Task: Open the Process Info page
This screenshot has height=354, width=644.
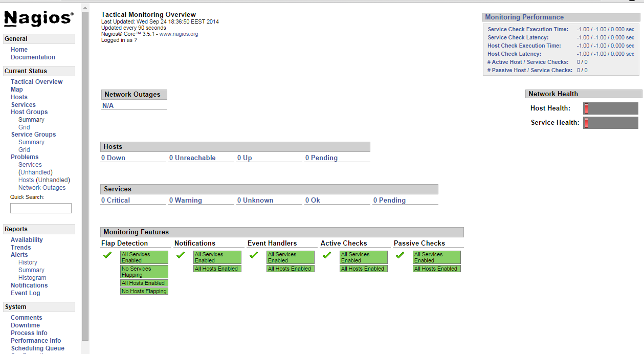Action: (29, 333)
